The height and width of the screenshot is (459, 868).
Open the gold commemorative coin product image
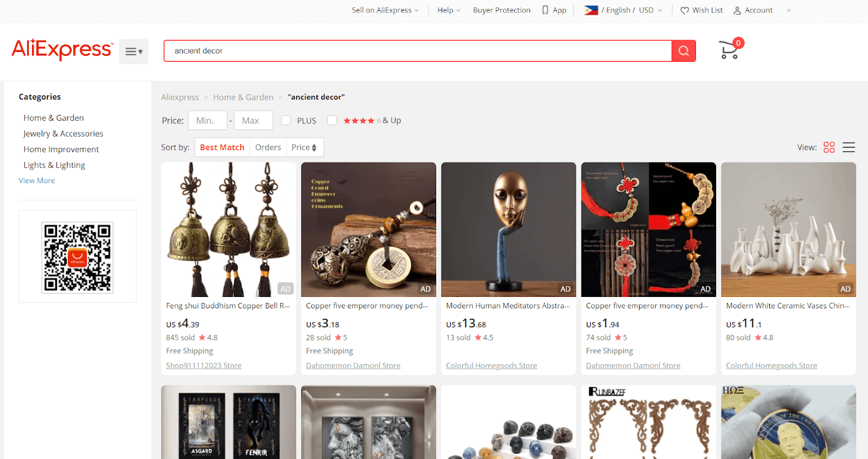788,422
